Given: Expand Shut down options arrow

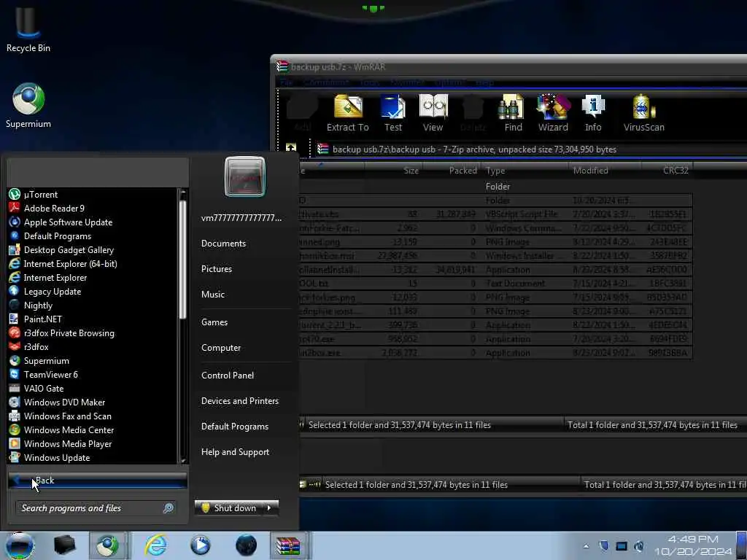Looking at the screenshot, I should pyautogui.click(x=270, y=507).
